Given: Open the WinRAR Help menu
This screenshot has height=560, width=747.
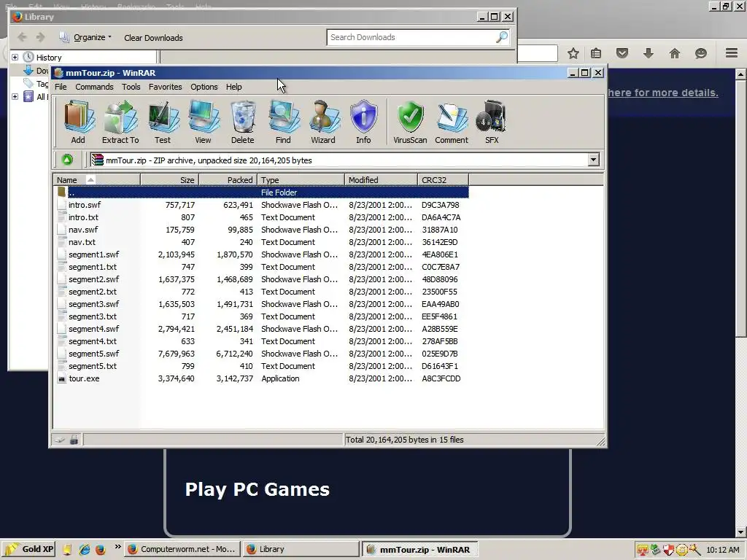Looking at the screenshot, I should (x=234, y=87).
